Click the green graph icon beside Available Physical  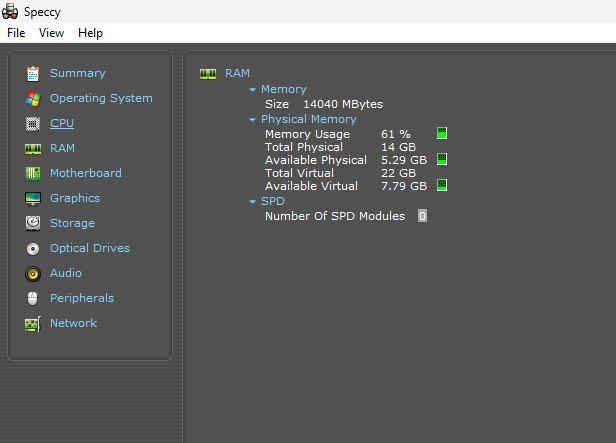pos(442,159)
